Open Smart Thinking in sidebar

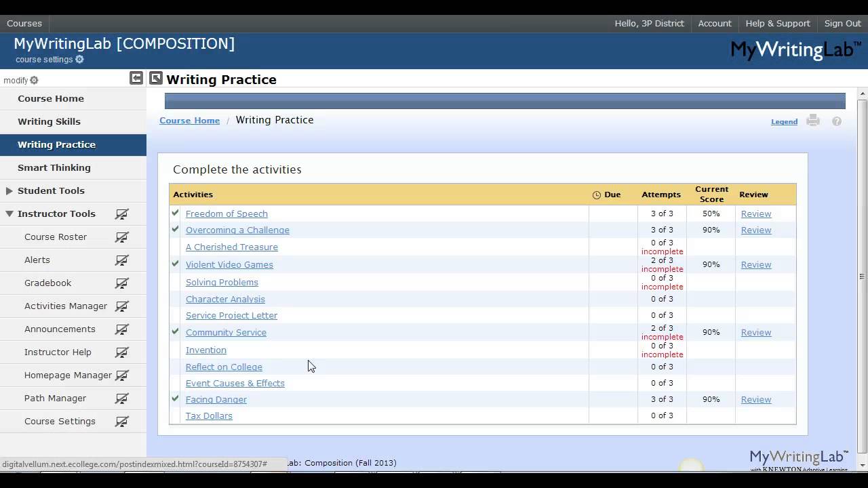[54, 167]
